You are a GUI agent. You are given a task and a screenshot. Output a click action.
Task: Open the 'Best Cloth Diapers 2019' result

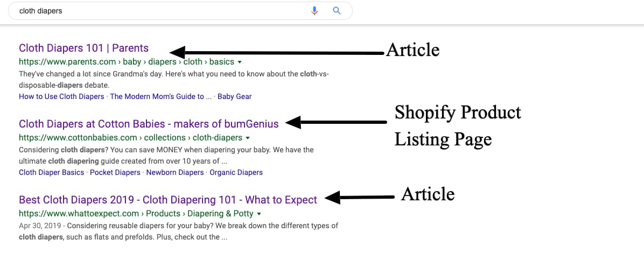[168, 200]
